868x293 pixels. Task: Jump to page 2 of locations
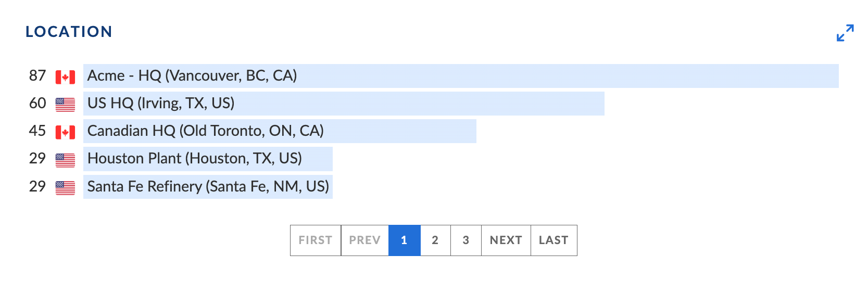435,240
